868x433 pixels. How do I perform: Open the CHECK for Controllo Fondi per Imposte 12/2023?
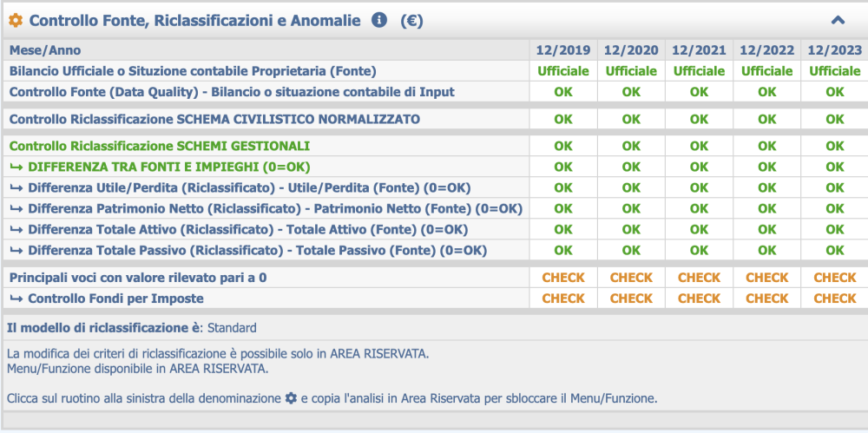point(834,299)
